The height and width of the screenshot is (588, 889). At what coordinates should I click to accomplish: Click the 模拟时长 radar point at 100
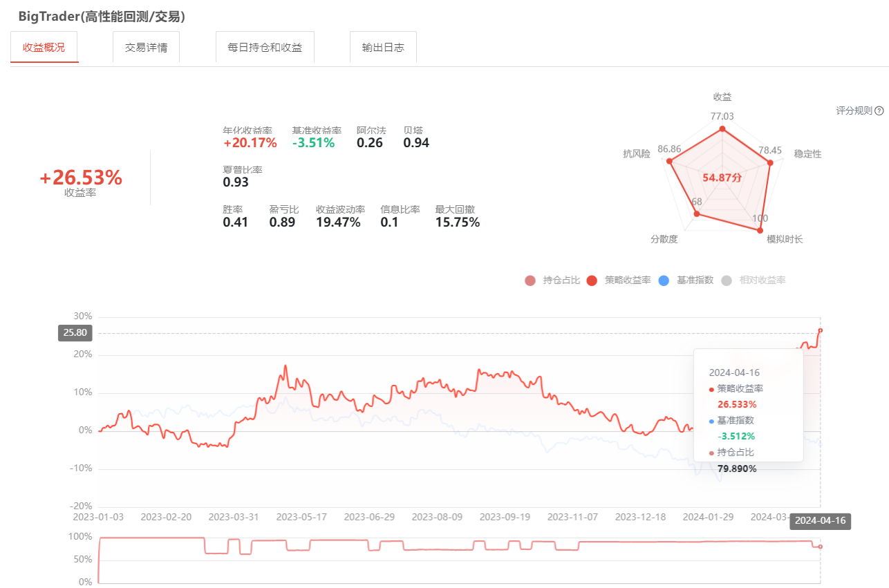[760, 231]
